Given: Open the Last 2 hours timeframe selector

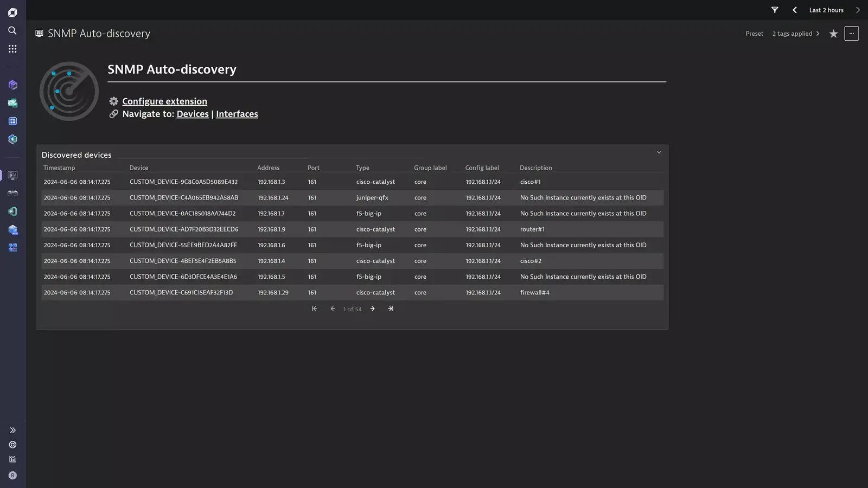Looking at the screenshot, I should point(826,10).
